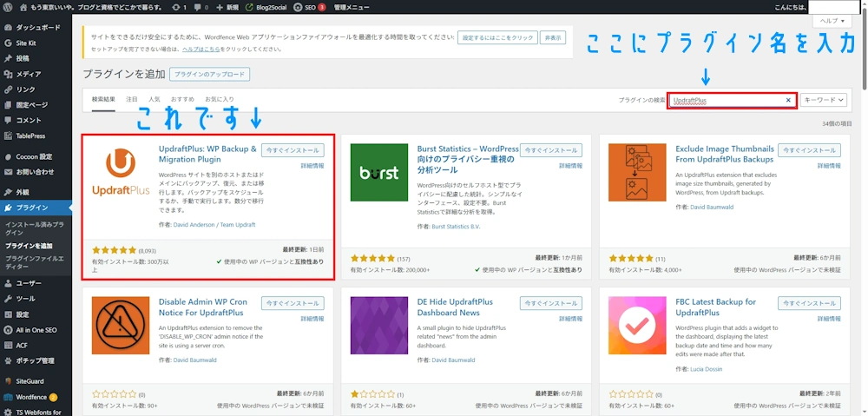Click the green Burst plugin thumbnail
The image size is (868, 416).
(379, 172)
